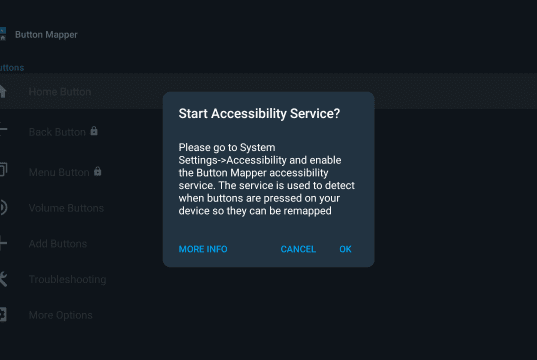
Task: Open the Troubleshooting entry
Action: tap(67, 280)
